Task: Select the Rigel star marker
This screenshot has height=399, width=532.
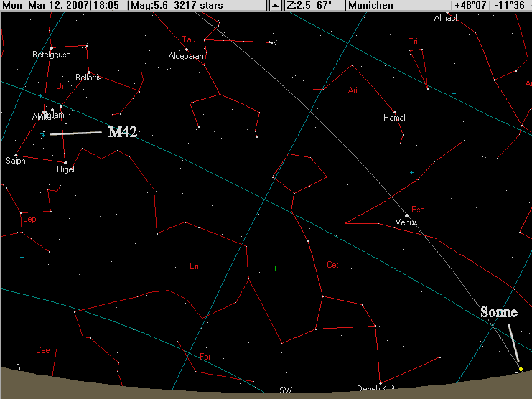Action: 65,161
